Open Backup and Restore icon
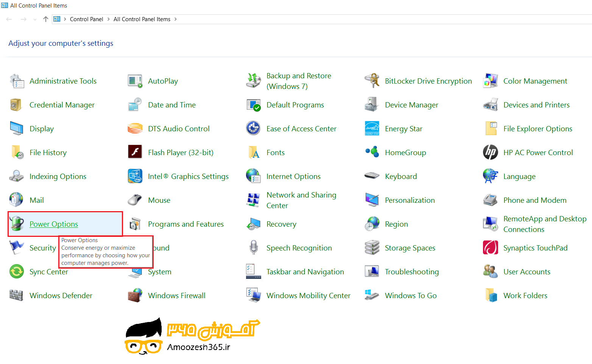592x364 pixels. (253, 81)
